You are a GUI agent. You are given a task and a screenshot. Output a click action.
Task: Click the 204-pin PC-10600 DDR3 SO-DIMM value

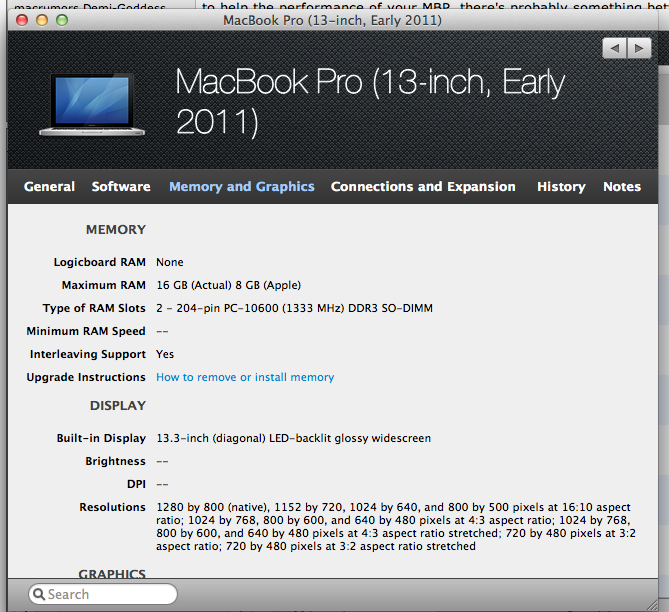(x=294, y=308)
